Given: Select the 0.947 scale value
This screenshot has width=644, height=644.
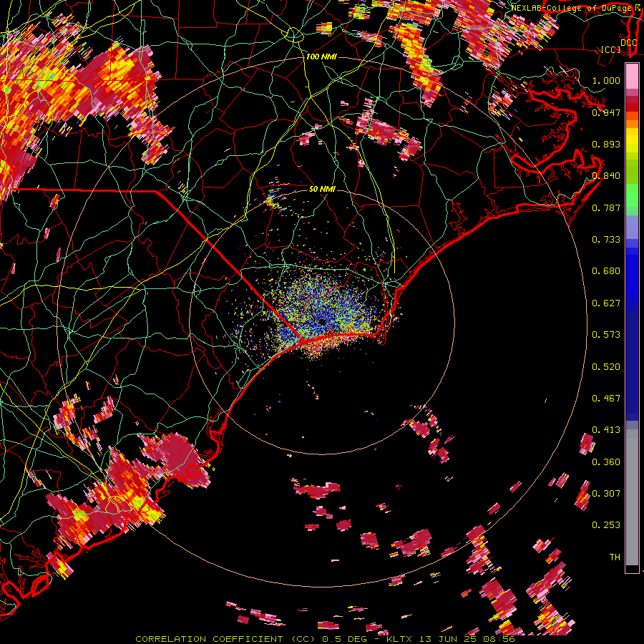Looking at the screenshot, I should click(x=606, y=112).
